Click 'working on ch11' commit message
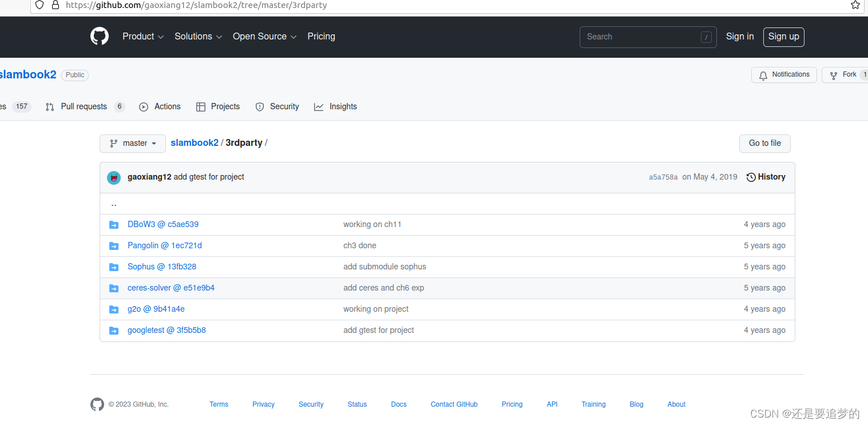868x425 pixels. pos(372,225)
